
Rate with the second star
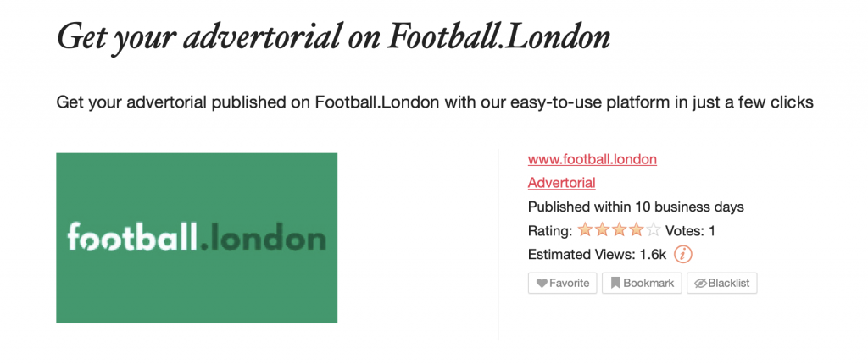pos(602,229)
